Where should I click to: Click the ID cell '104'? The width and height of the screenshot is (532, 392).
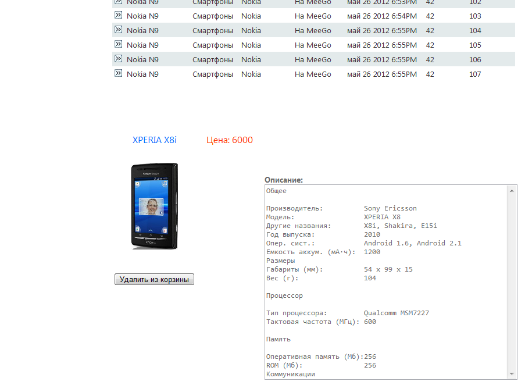click(475, 31)
